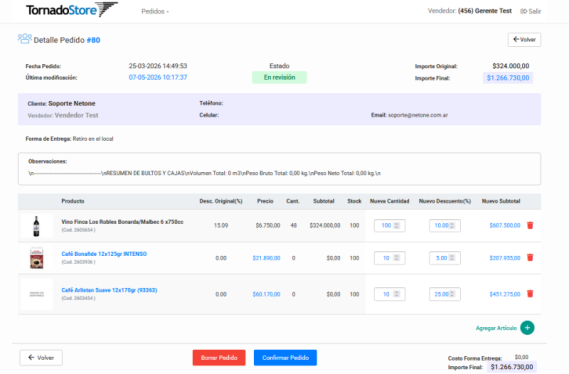
Task: Open Café Bonafide 12x125gr INTENSO product link
Action: 104,254
